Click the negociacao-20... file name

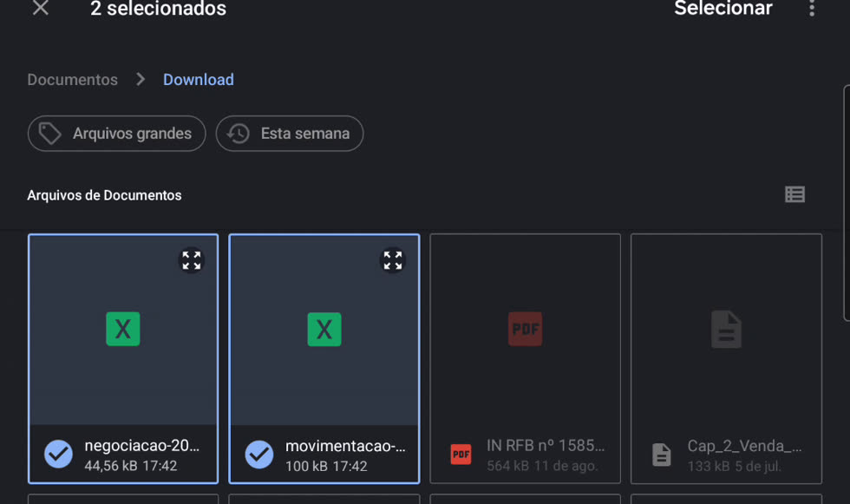pos(142,446)
